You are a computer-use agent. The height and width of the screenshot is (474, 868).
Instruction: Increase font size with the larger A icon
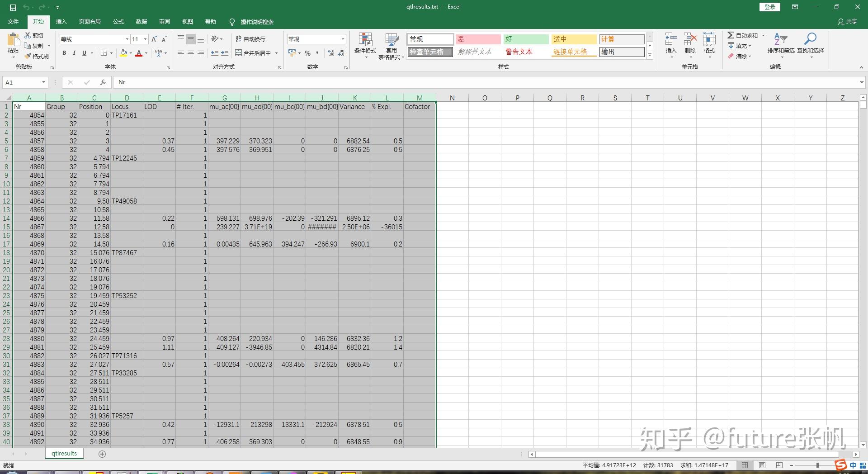click(x=154, y=39)
